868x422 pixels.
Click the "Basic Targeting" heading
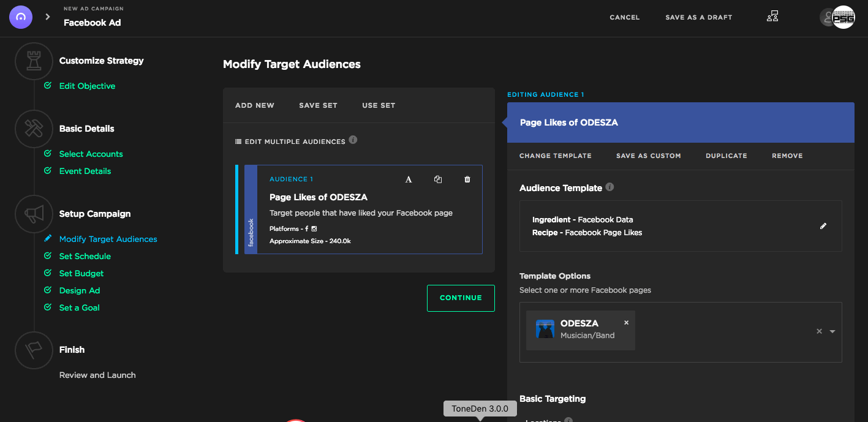[x=553, y=399]
